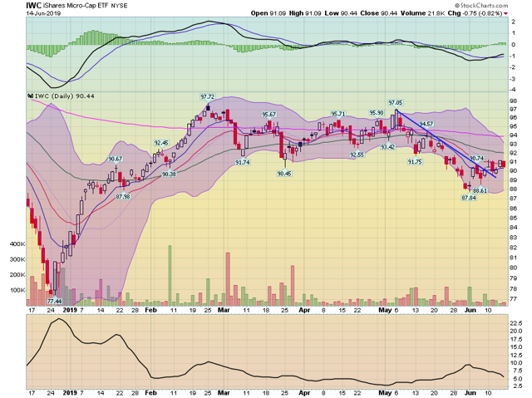532x398 pixels.
Task: Click the 97.05 May high label
Action: tap(396, 103)
